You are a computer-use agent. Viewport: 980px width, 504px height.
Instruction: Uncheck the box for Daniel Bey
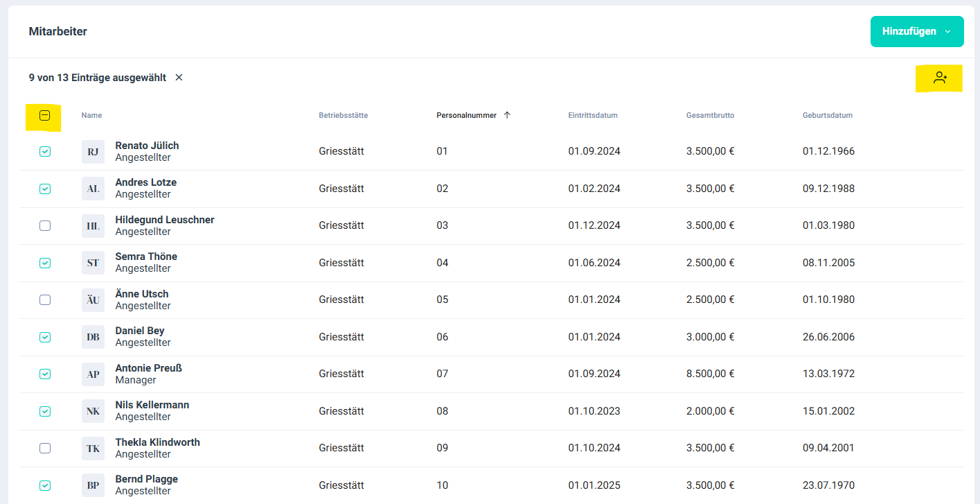point(45,337)
